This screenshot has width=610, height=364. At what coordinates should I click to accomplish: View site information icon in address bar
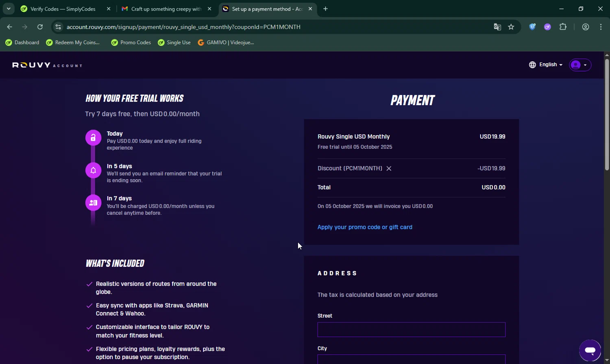(58, 27)
